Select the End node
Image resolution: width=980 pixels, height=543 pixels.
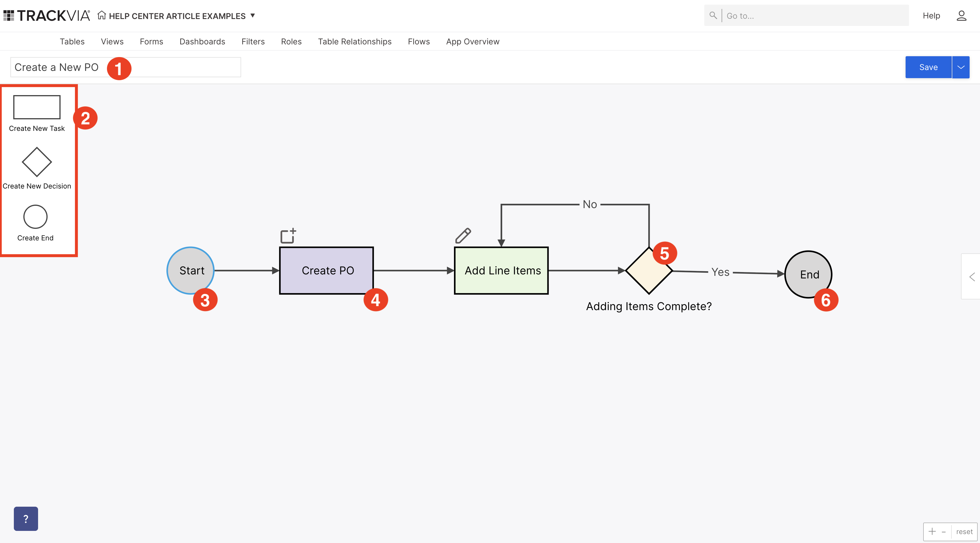[808, 274]
